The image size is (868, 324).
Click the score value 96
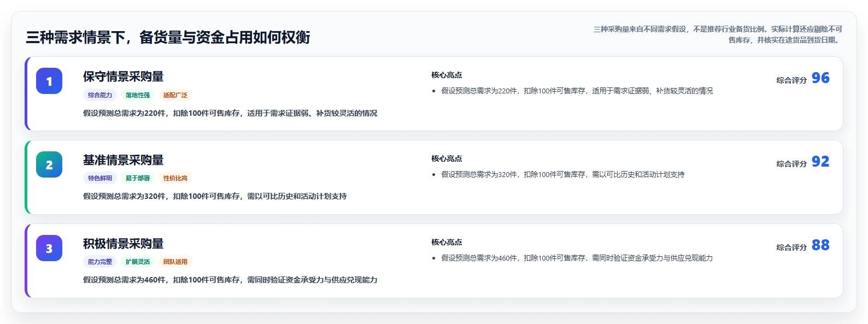(x=820, y=78)
